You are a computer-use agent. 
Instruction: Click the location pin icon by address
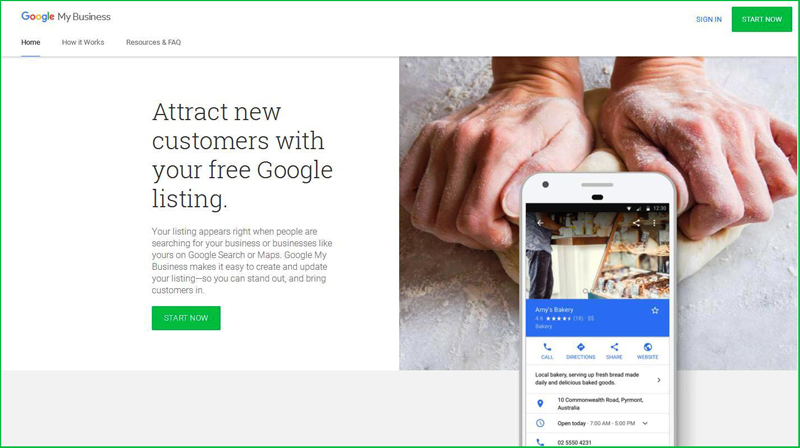click(x=540, y=404)
